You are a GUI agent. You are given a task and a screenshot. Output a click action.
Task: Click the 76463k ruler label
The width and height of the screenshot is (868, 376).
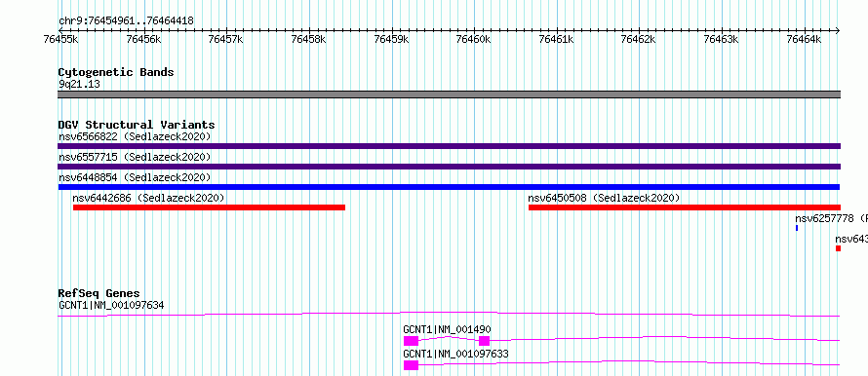point(722,39)
